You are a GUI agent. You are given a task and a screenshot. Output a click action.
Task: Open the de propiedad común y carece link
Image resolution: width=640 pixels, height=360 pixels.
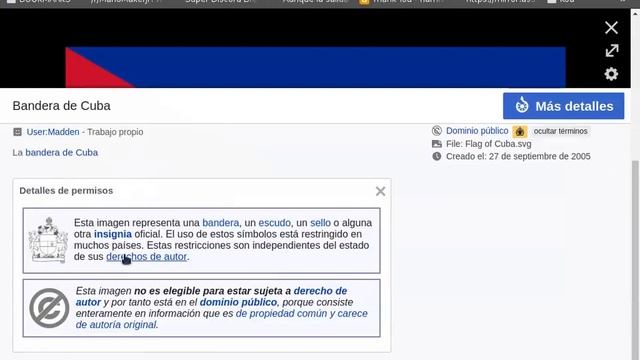click(x=222, y=319)
